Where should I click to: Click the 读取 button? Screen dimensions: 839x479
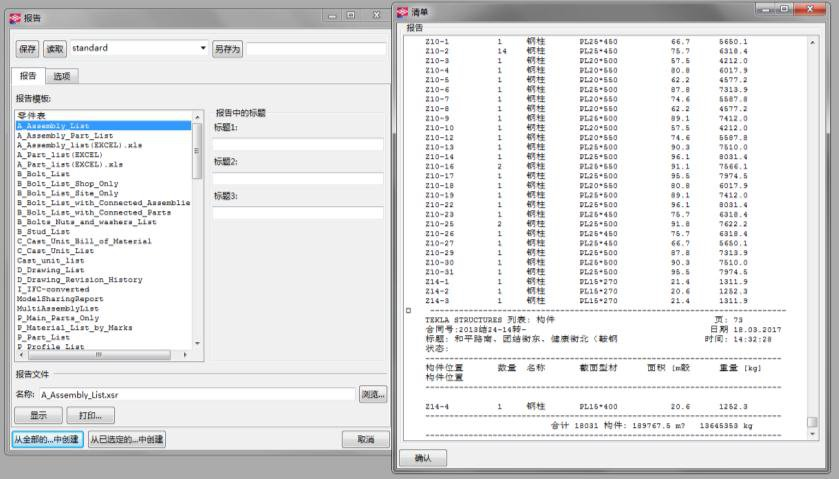click(x=55, y=49)
